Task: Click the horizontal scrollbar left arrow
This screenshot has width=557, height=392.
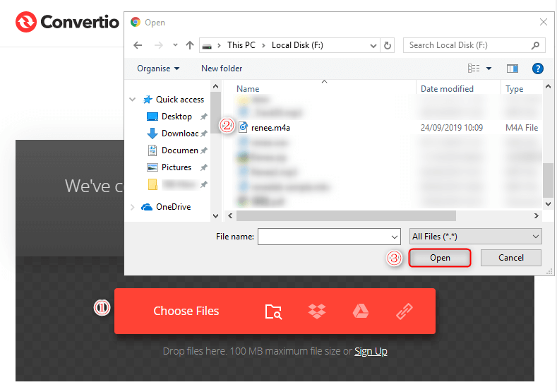Action: [x=230, y=215]
